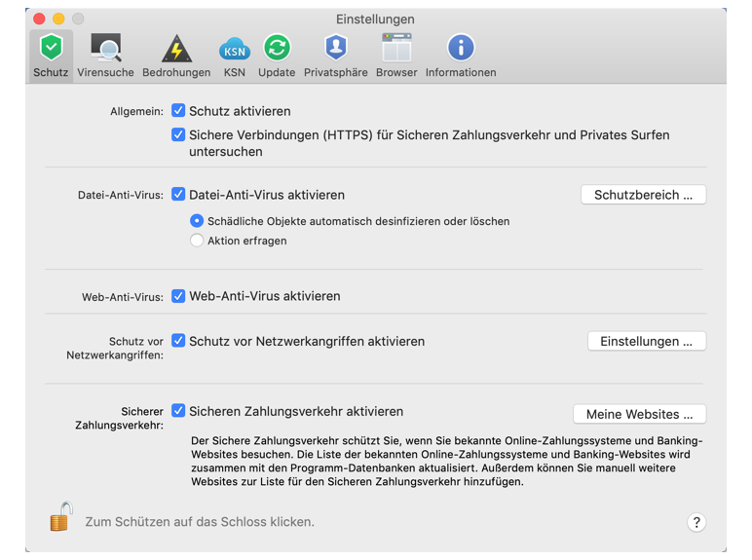This screenshot has height=560, width=752.
Task: Uncheck Schutz vor Netzwerkangriffen aktivieren
Action: (x=178, y=341)
